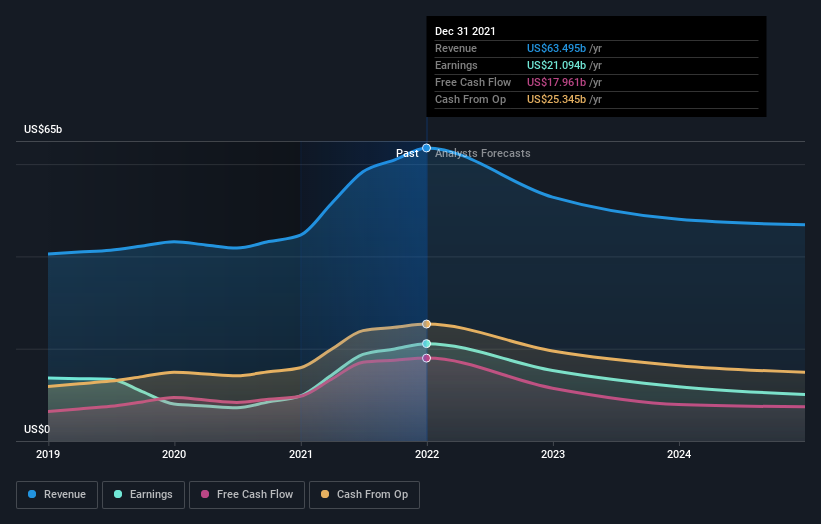Select the orange Cash From Op data point

coord(427,324)
